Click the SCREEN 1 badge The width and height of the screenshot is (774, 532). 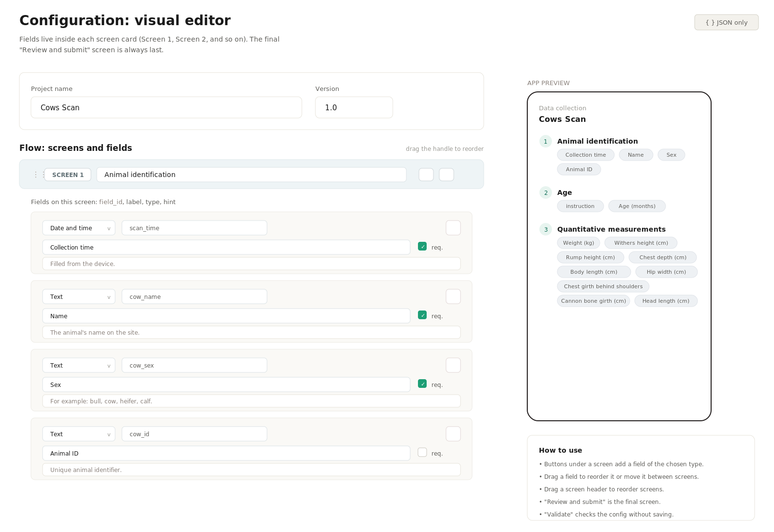tap(68, 175)
